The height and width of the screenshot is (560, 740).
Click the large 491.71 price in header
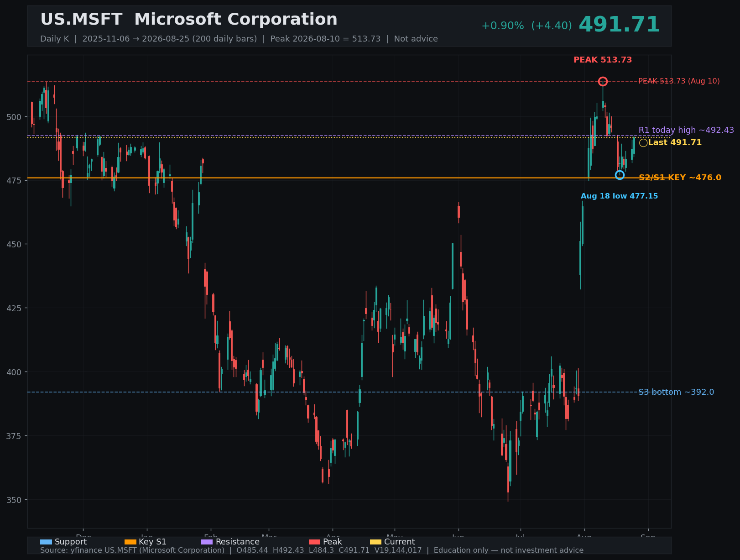[619, 25]
